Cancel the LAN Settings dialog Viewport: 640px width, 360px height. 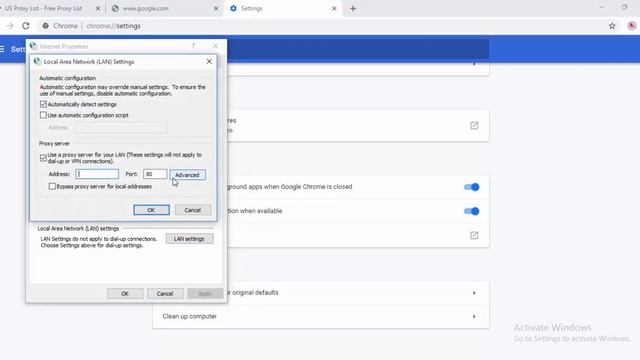click(x=193, y=210)
